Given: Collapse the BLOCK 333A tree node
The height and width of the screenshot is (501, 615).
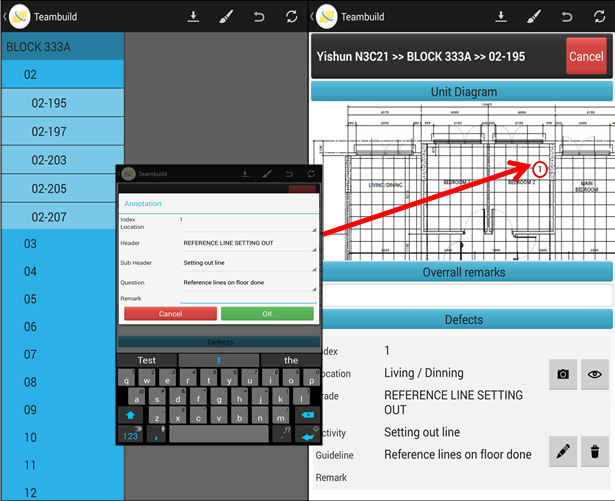Looking at the screenshot, I should (62, 46).
